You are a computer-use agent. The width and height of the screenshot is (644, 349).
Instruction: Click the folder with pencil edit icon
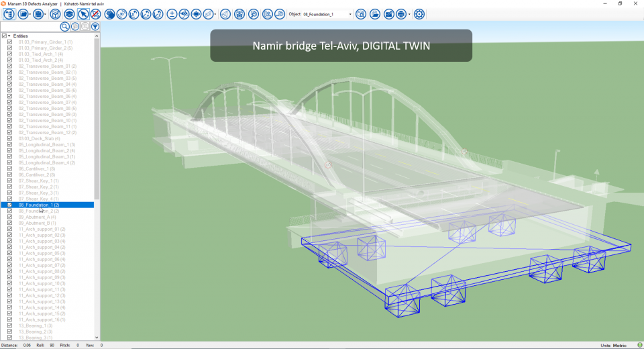[x=388, y=14]
